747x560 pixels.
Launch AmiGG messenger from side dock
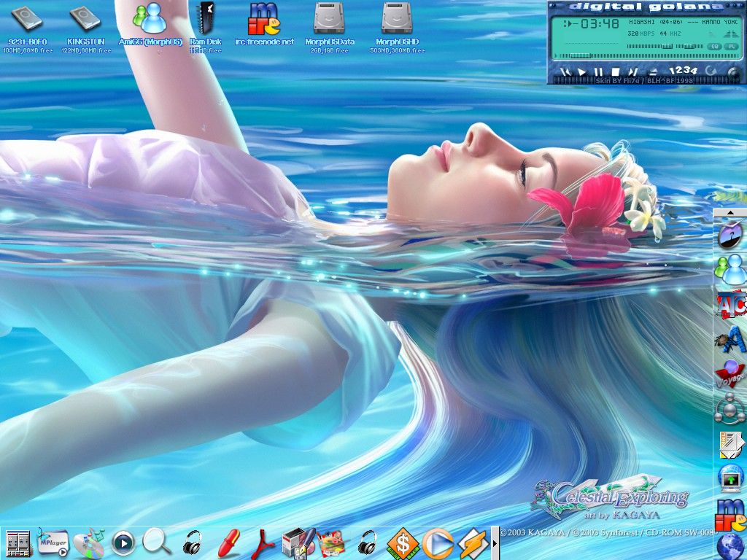[729, 270]
